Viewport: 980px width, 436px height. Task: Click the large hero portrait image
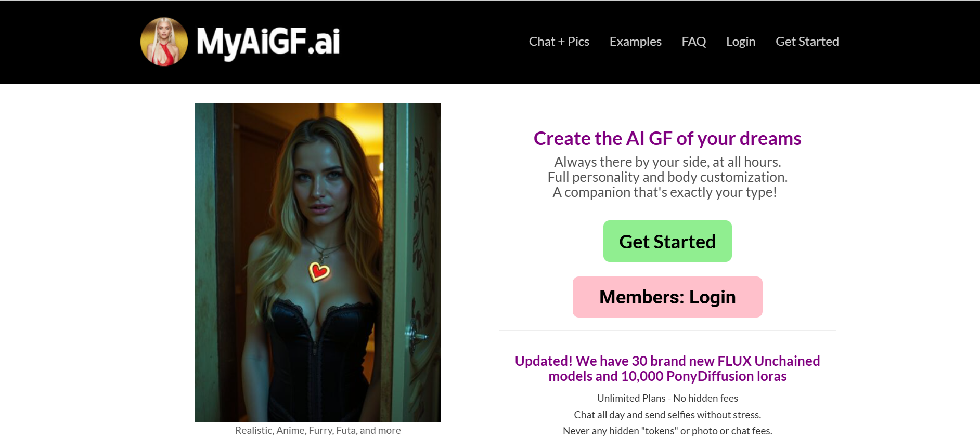point(318,262)
